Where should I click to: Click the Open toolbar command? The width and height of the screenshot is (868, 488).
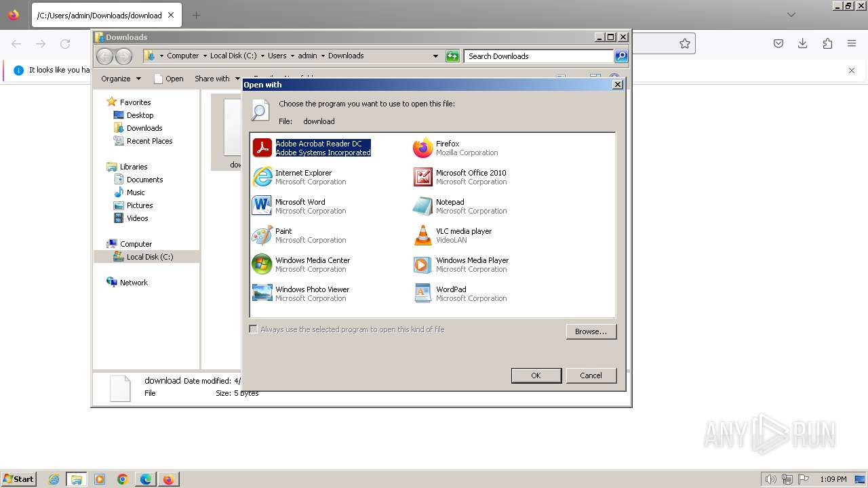pos(169,79)
